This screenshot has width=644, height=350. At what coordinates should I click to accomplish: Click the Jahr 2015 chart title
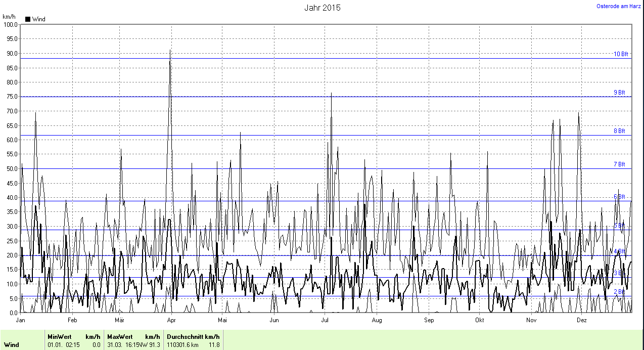(x=322, y=8)
